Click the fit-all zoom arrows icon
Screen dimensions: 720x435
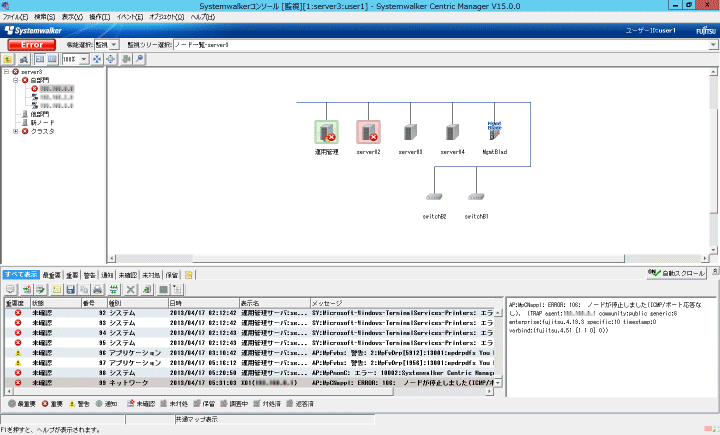[x=97, y=59]
